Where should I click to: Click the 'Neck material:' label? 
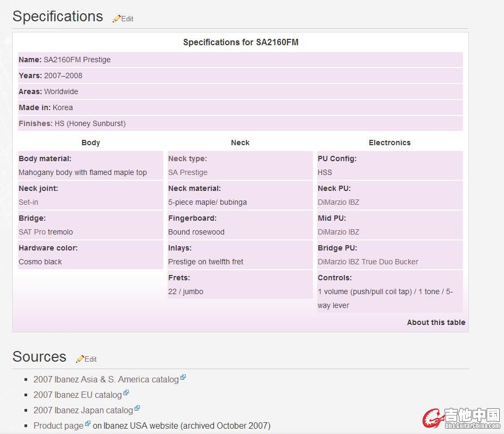(194, 188)
